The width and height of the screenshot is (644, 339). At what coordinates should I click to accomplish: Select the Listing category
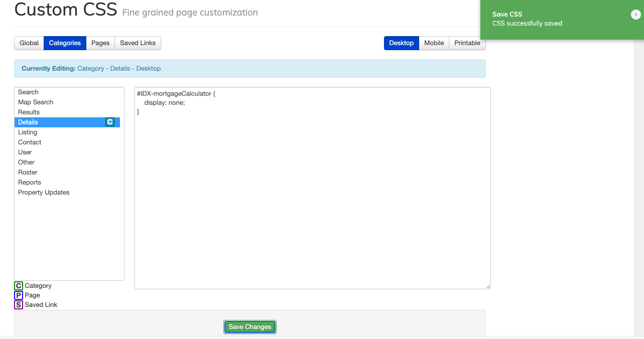(28, 132)
